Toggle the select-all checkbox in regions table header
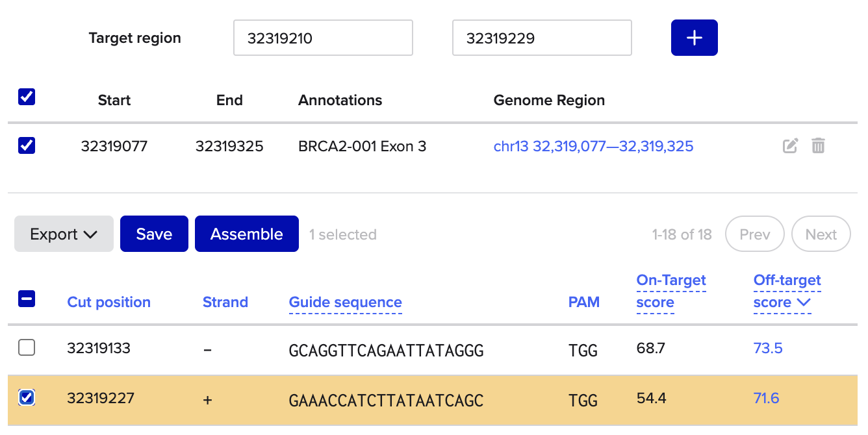Screen dimensions: 868x435 pos(27,97)
